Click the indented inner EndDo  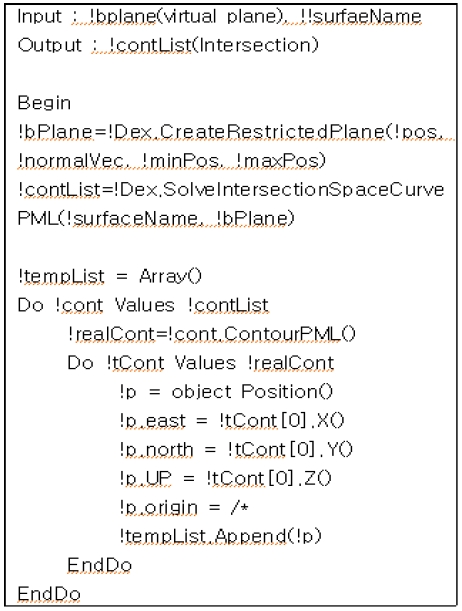click(100, 565)
